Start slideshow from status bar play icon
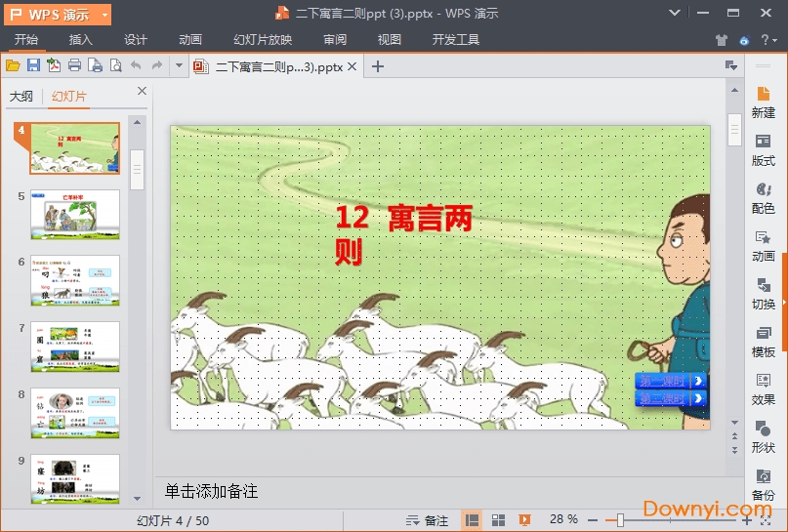Viewport: 788px width, 532px height. (525, 520)
